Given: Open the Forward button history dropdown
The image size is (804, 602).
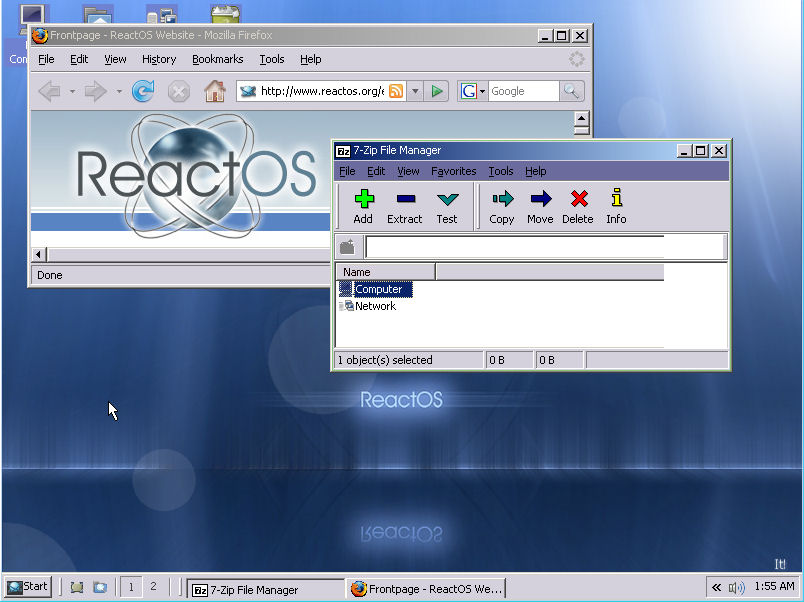Looking at the screenshot, I should [119, 91].
